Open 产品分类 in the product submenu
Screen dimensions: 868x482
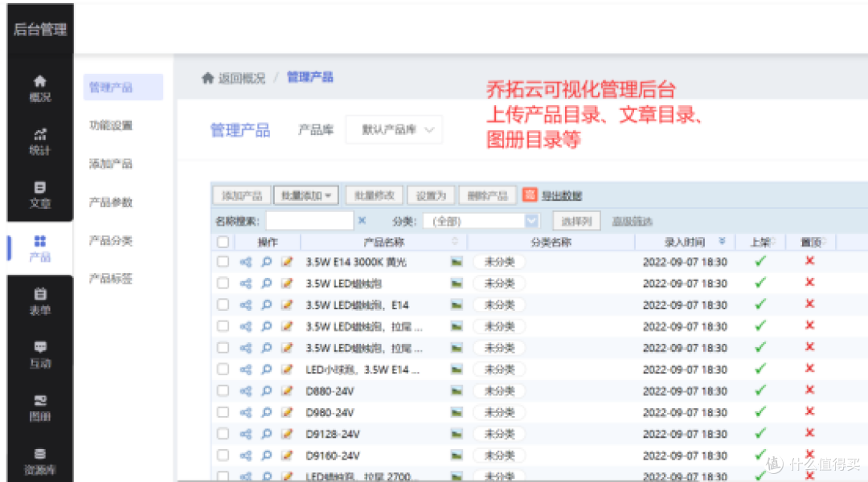pos(111,241)
